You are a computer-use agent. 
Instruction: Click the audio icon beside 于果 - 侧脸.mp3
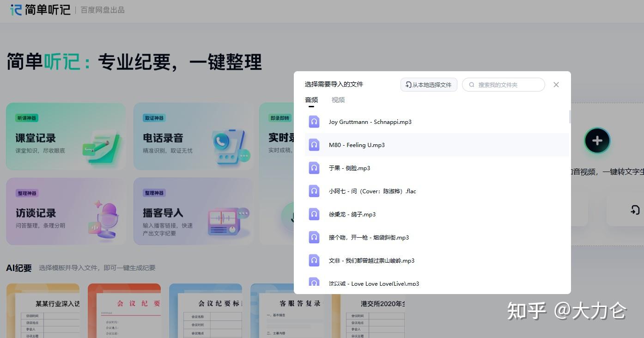pyautogui.click(x=314, y=168)
